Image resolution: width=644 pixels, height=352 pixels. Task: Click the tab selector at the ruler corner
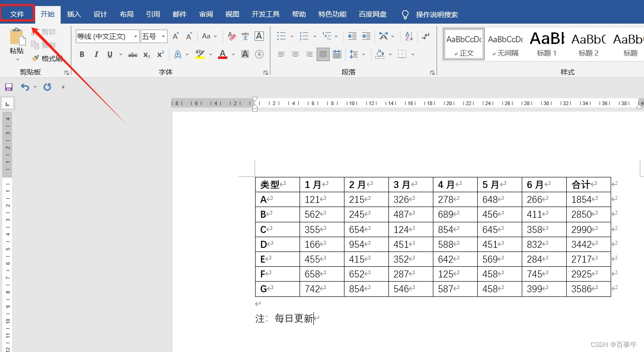tap(8, 103)
